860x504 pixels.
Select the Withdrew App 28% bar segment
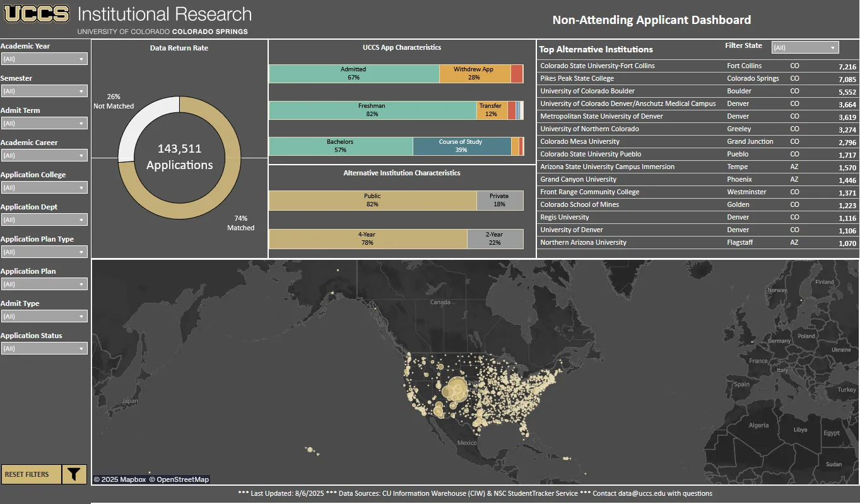[475, 74]
